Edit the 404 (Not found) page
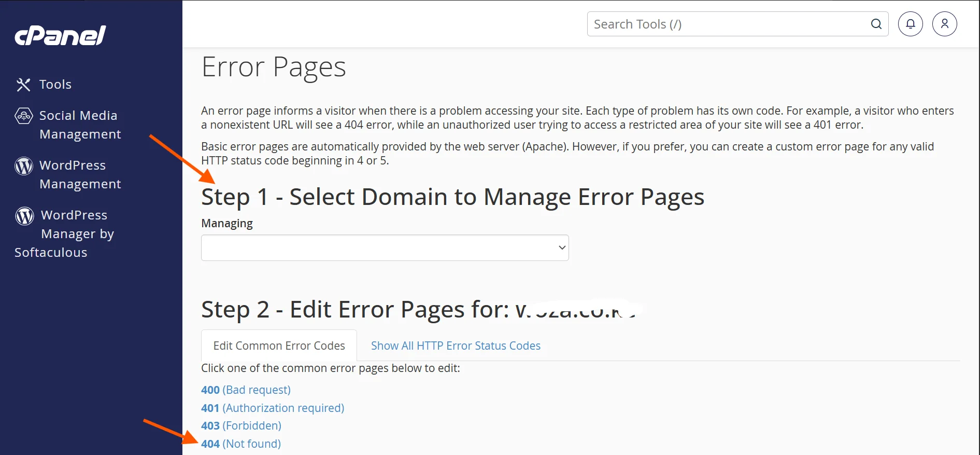The image size is (980, 455). 241,444
